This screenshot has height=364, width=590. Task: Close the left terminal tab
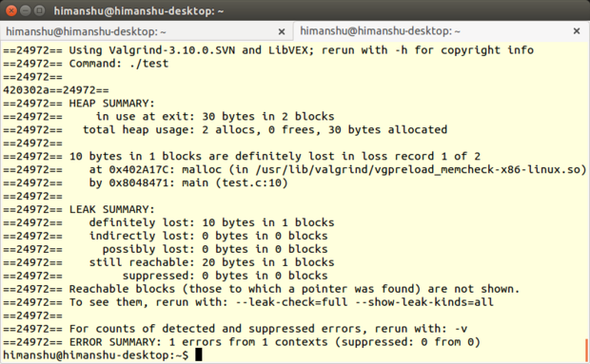coord(282,32)
